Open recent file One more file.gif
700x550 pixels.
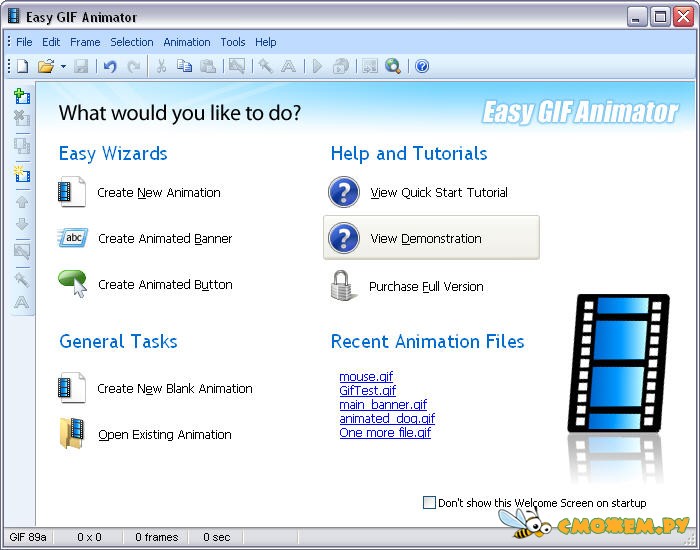pos(385,433)
